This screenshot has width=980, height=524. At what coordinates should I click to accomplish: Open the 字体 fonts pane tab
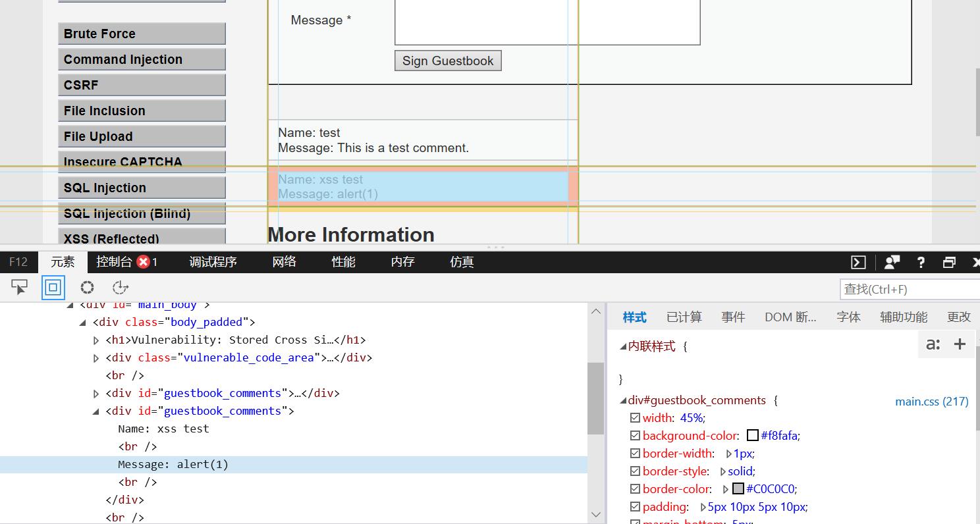pyautogui.click(x=848, y=317)
